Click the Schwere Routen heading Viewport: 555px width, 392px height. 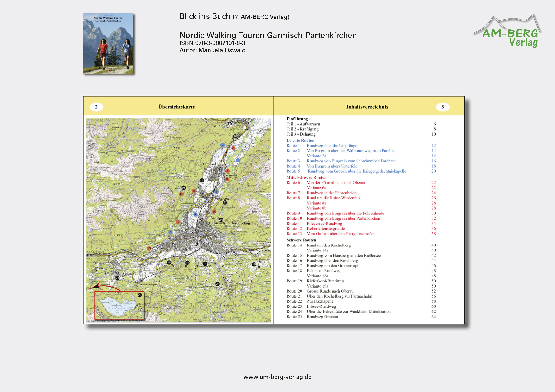click(301, 240)
